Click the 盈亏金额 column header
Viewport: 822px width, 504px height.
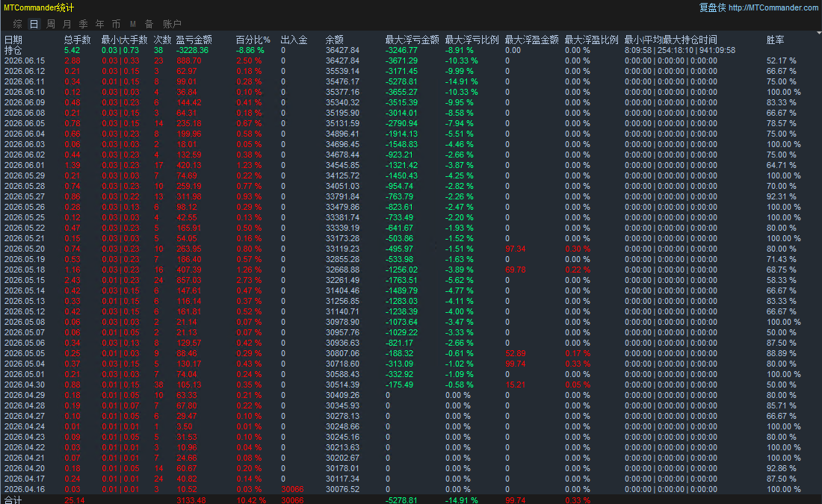(x=194, y=40)
